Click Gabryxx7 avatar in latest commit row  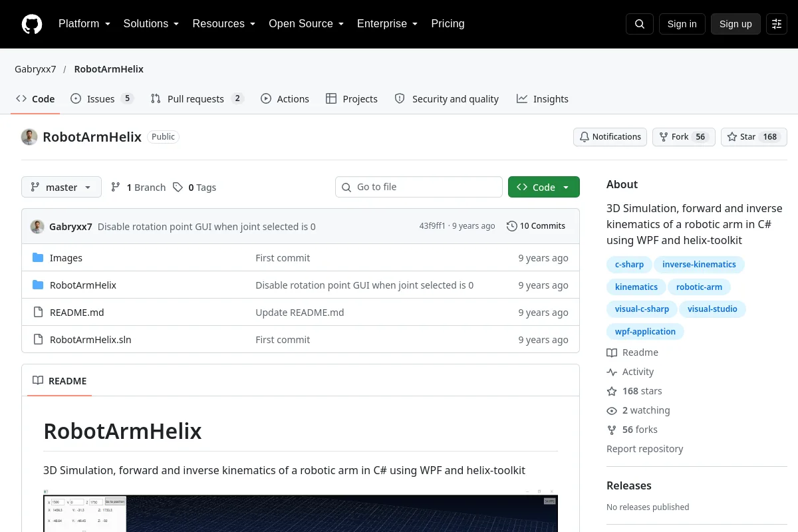(37, 226)
